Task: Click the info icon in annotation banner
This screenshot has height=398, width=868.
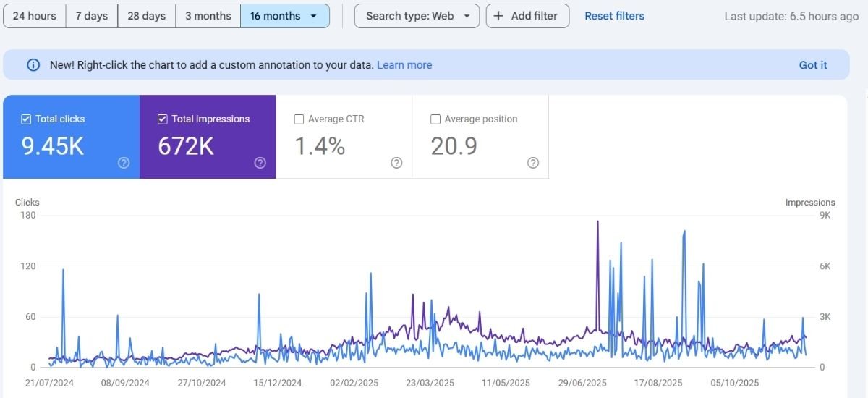Action: point(33,65)
